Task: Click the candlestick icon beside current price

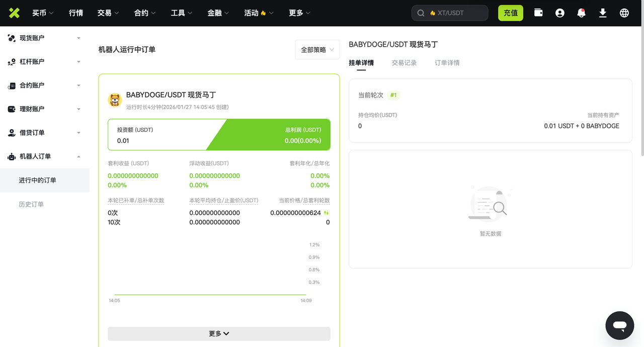Action: 327,213
